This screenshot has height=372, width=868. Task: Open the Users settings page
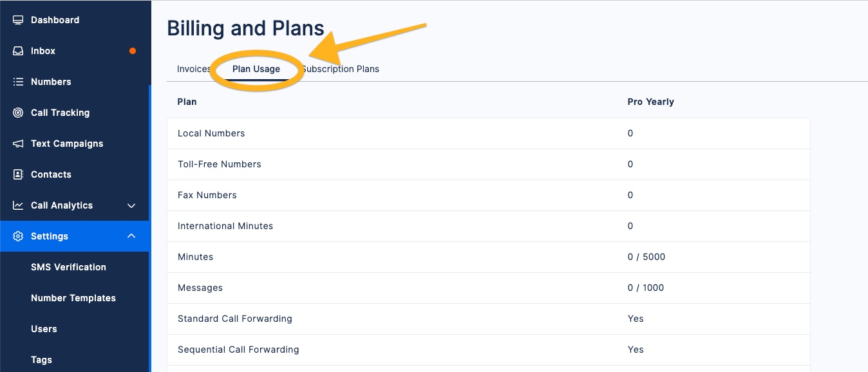[44, 329]
